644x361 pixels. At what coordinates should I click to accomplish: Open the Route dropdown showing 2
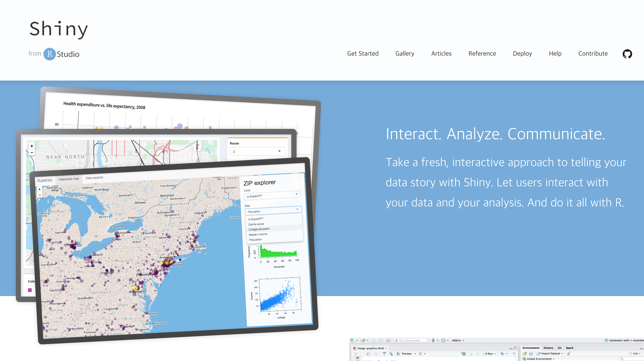click(257, 151)
